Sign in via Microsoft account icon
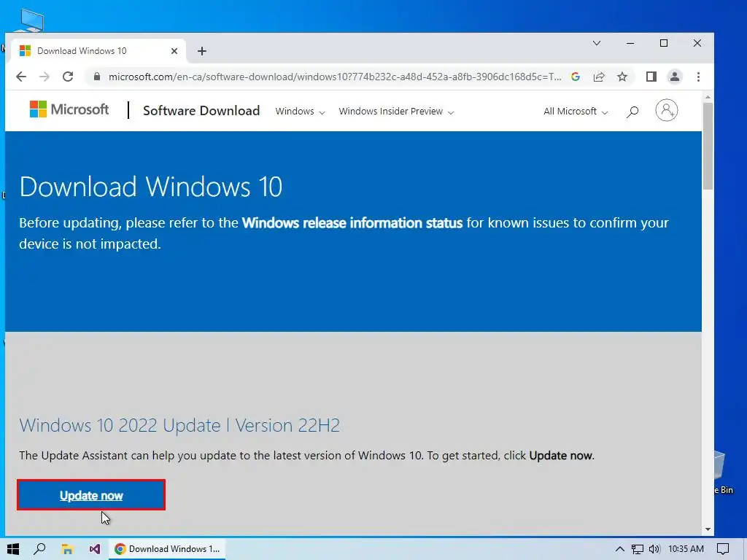This screenshot has height=560, width=747. [x=667, y=110]
